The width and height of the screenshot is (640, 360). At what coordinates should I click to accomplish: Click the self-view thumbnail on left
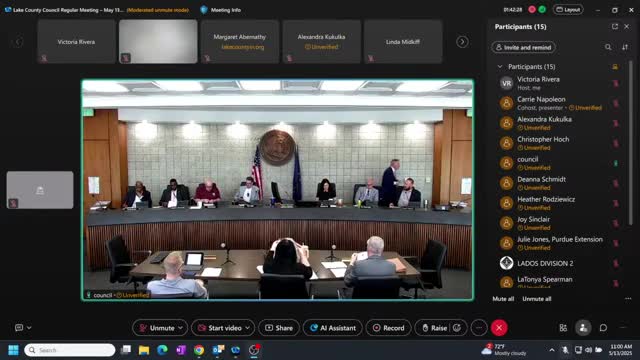pos(40,190)
